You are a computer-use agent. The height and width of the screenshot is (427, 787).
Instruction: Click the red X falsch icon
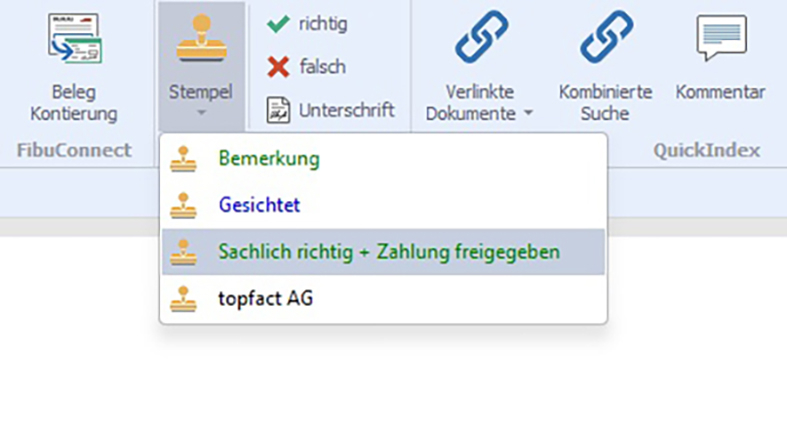[278, 67]
